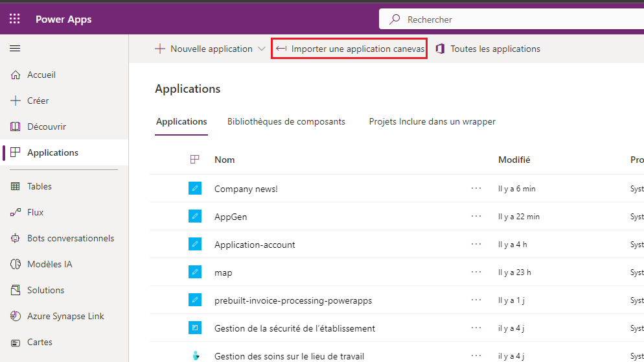Collapse the hamburger navigation menu
Viewport: 644px width, 362px height.
15,49
